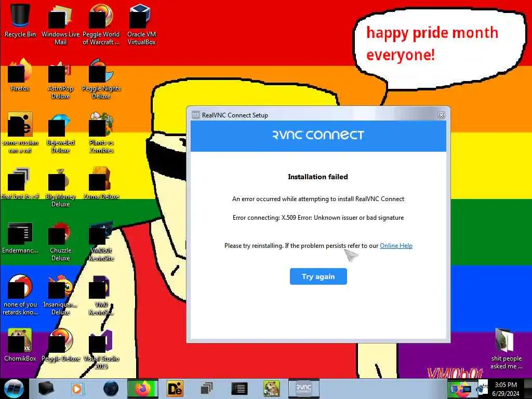Open the VM0 KevinSi... desktop icon

[x=101, y=295]
